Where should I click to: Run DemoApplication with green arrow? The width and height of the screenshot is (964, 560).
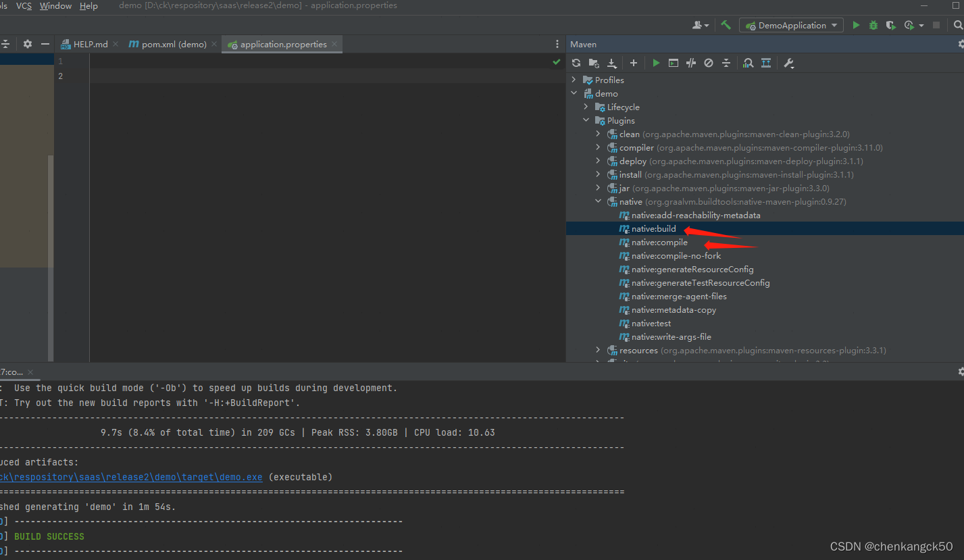coord(856,25)
